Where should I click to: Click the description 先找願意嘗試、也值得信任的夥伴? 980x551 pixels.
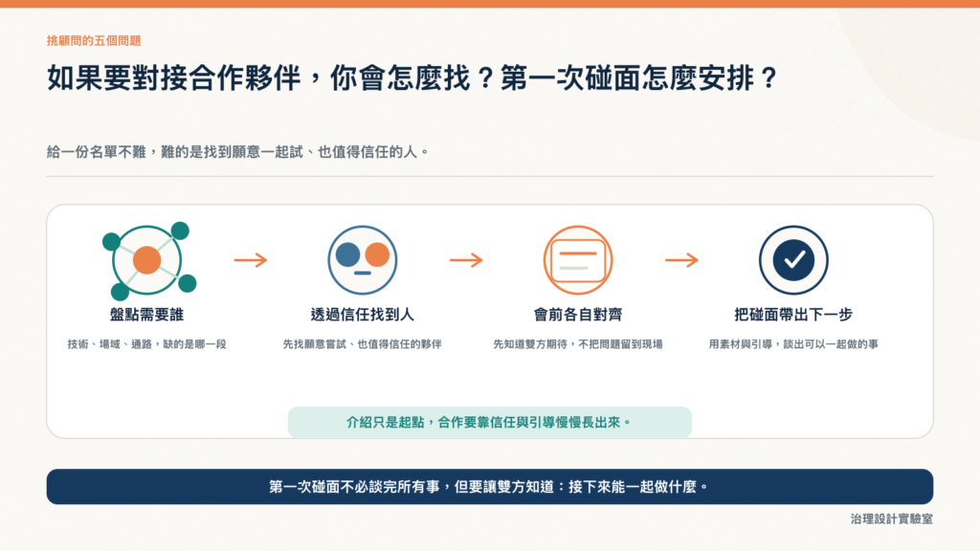[x=363, y=344]
